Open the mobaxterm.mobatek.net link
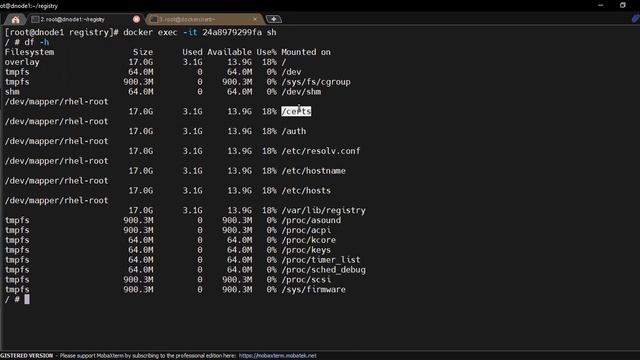Viewport: 640px width, 360px height. (x=278, y=356)
